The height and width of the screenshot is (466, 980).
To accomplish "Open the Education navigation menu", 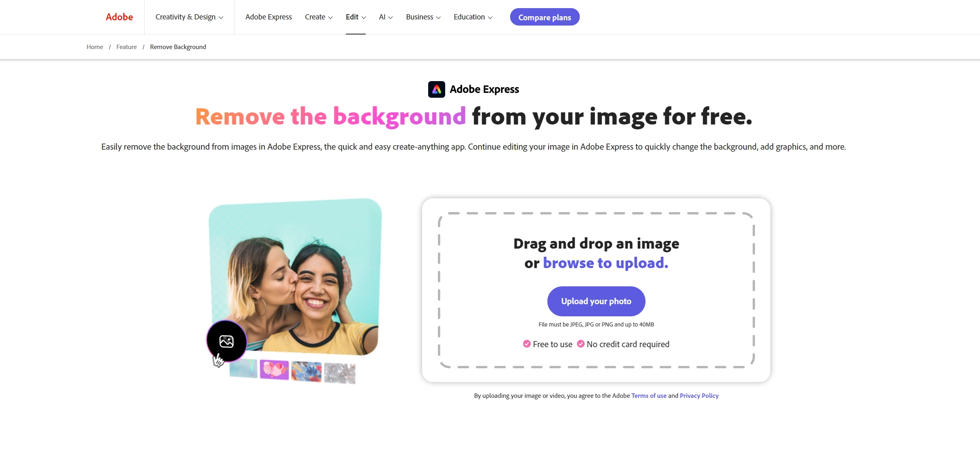I will [473, 17].
